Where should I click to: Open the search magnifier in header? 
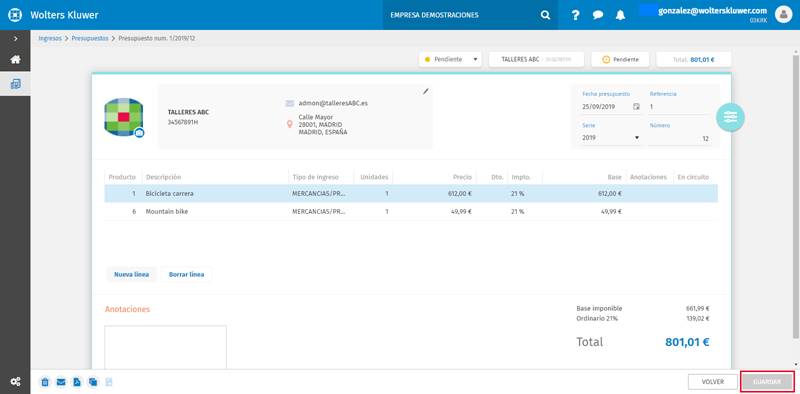pyautogui.click(x=545, y=15)
